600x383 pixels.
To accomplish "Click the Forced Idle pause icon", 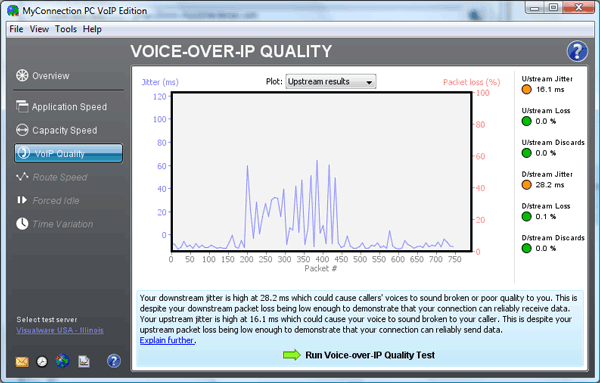I will pyautogui.click(x=22, y=200).
